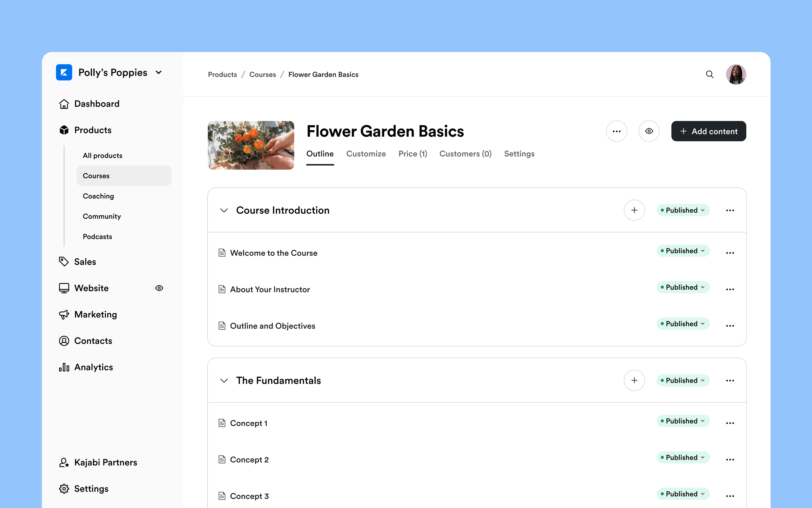This screenshot has height=508, width=812.
Task: Open Concept 2 lesson
Action: 250,460
